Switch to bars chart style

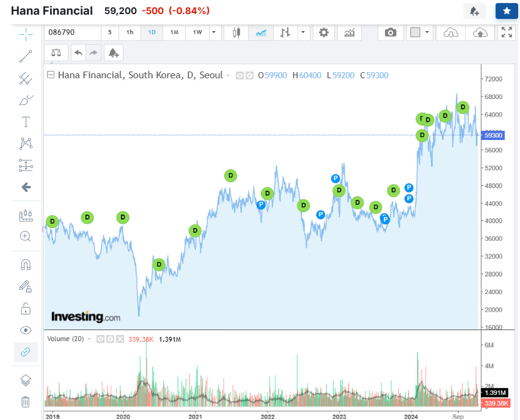285,32
